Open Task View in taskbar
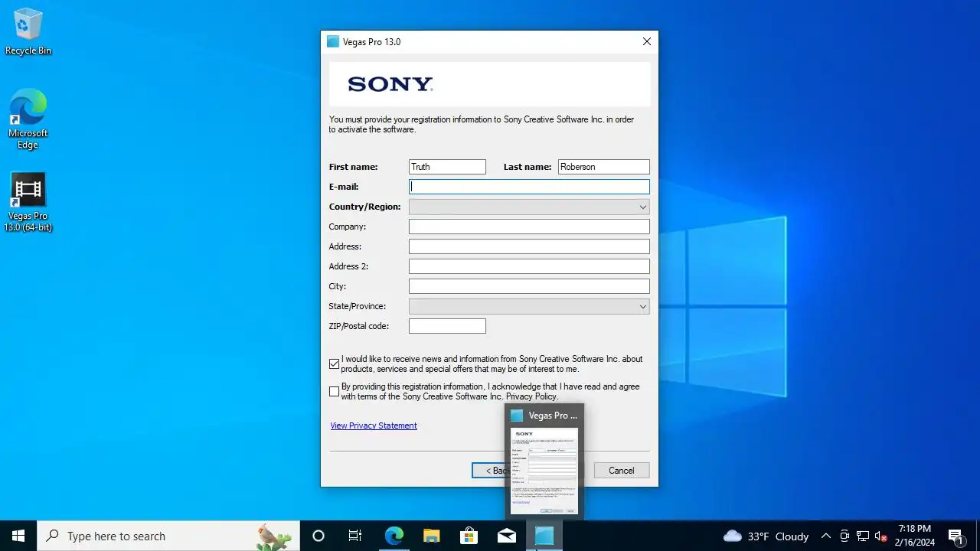 (355, 536)
